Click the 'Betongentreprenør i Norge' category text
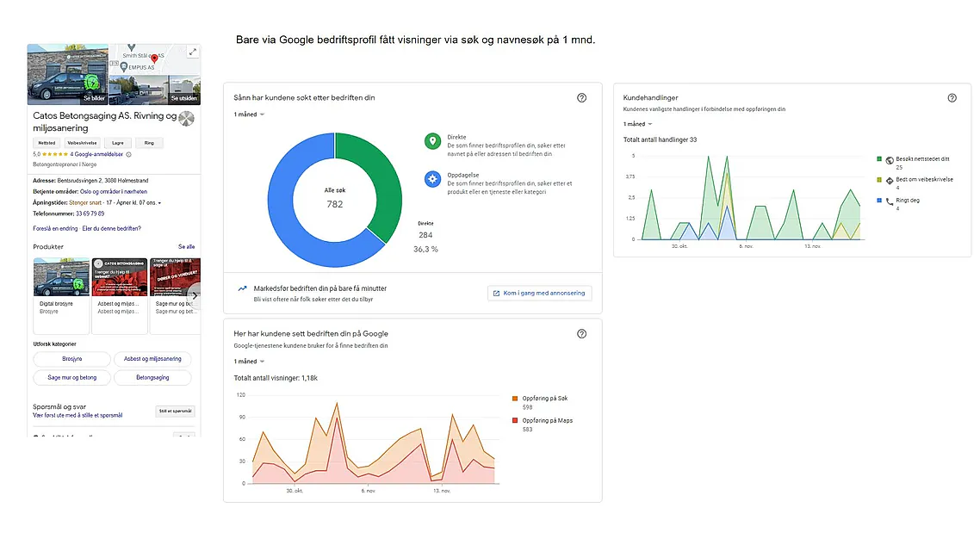Image resolution: width=980 pixels, height=551 pixels. tap(65, 165)
